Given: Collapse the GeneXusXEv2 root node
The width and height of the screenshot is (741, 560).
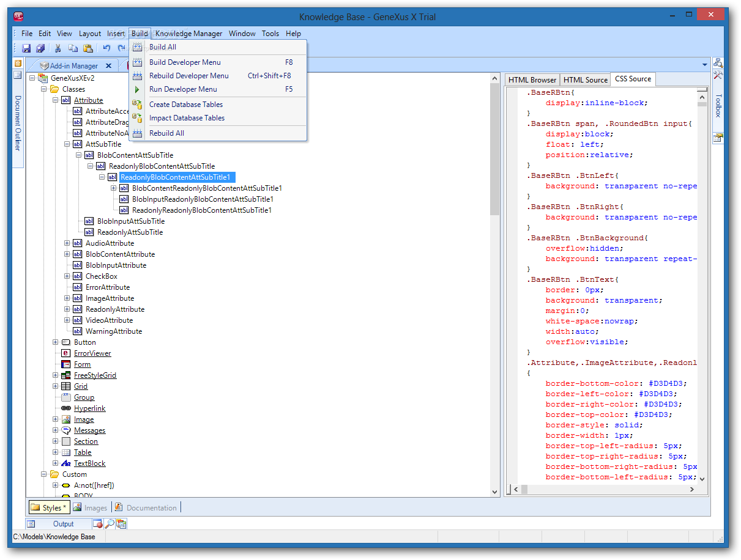Looking at the screenshot, I should tap(32, 78).
